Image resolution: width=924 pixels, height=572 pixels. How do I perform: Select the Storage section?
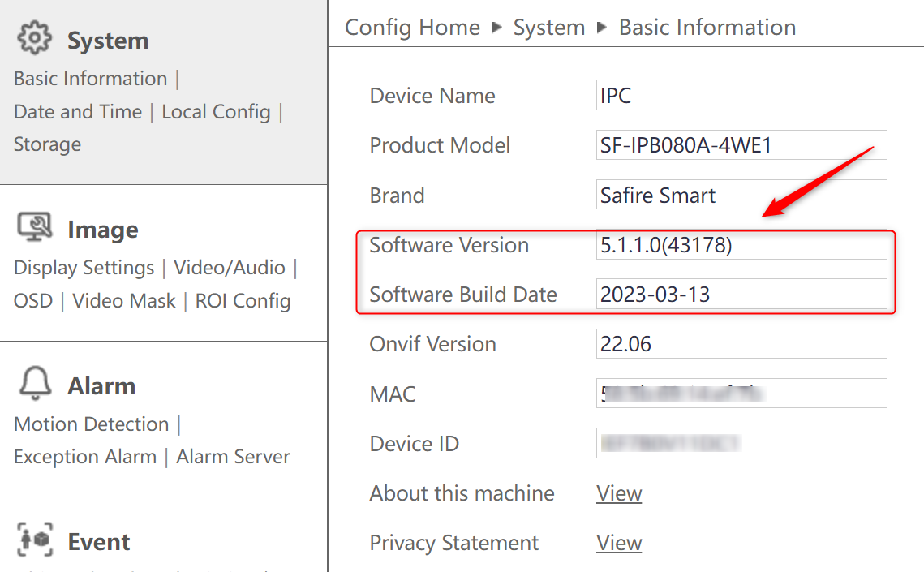point(47,144)
